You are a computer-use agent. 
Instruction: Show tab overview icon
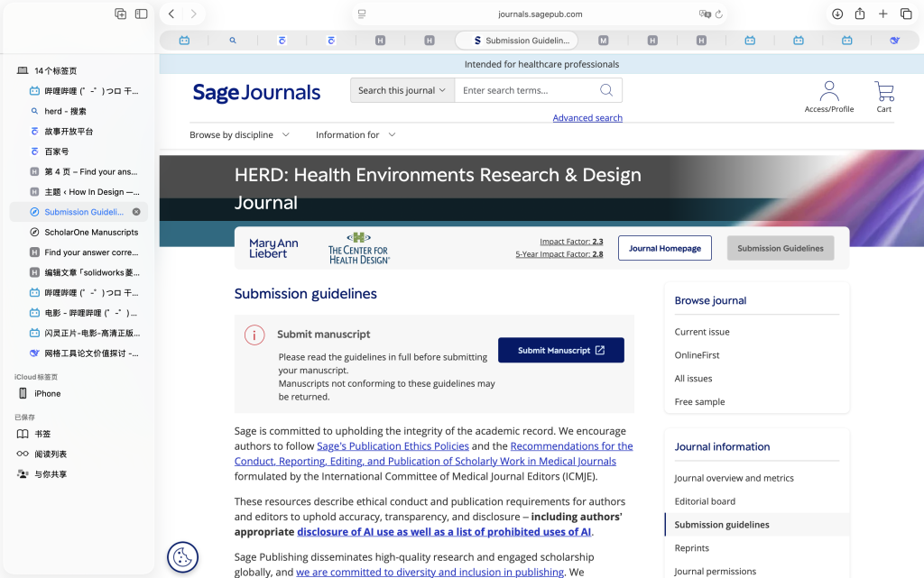click(906, 14)
